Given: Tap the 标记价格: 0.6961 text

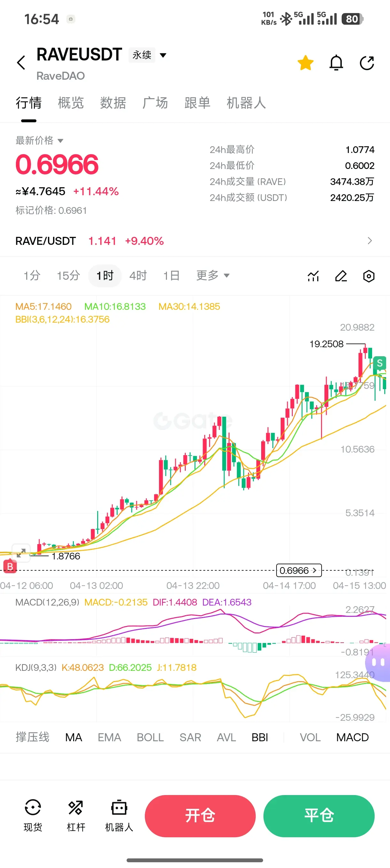Looking at the screenshot, I should [51, 210].
